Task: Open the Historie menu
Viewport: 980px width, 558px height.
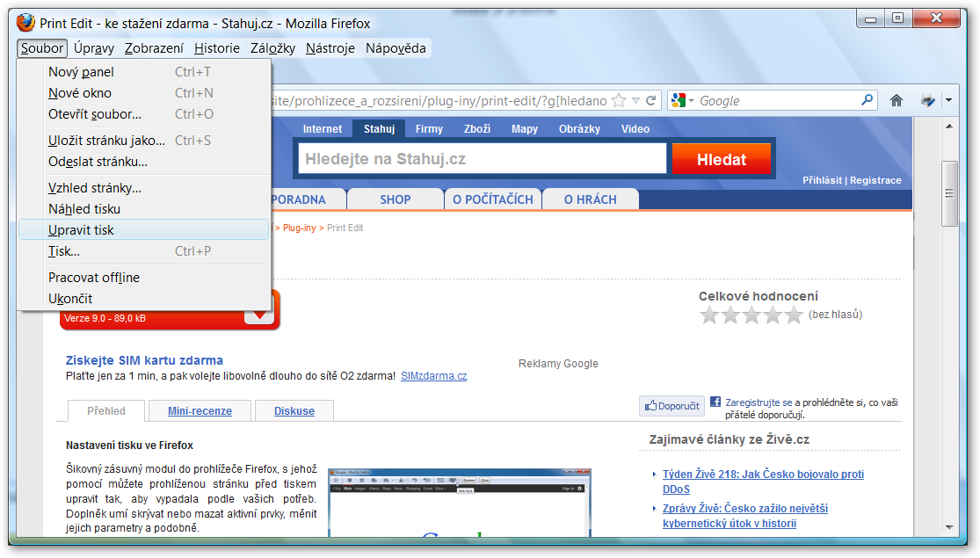Action: tap(217, 48)
